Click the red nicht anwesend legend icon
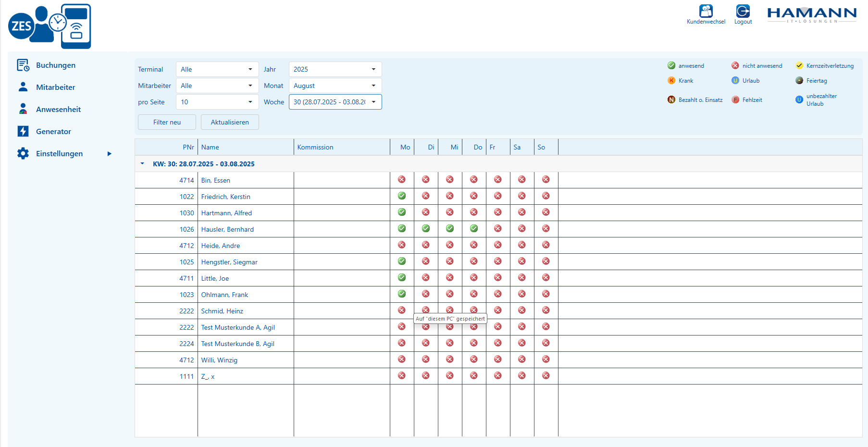The height and width of the screenshot is (447, 868). point(735,65)
